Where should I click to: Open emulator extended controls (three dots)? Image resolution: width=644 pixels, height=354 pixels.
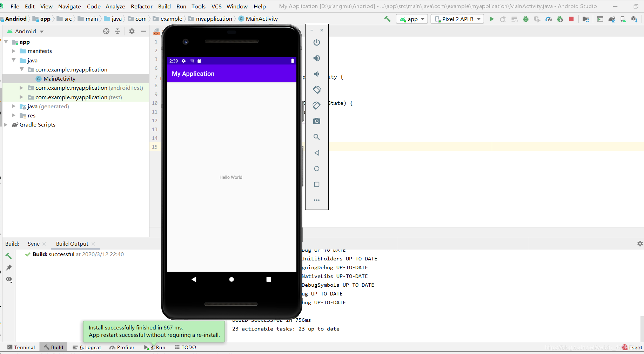(317, 200)
